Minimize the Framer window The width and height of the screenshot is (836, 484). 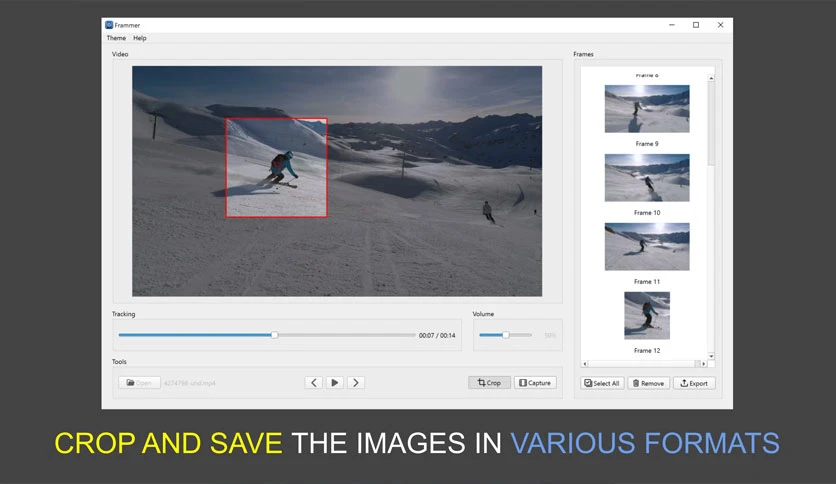pyautogui.click(x=672, y=25)
